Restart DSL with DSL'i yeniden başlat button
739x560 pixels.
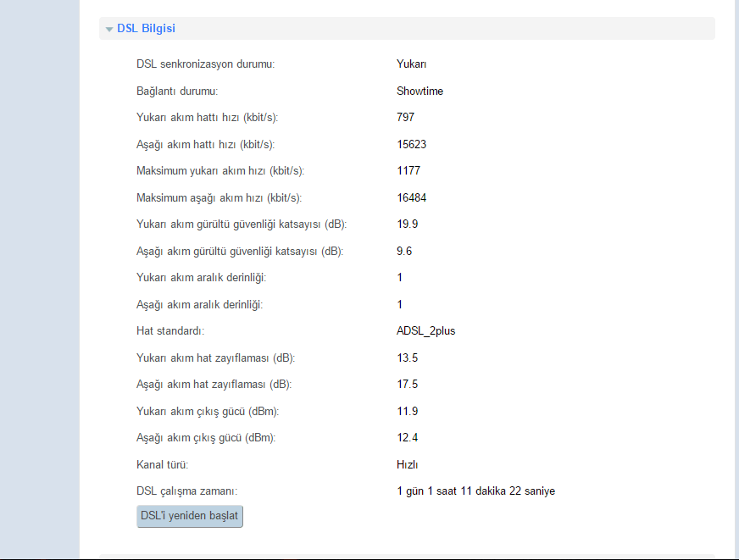pos(190,516)
